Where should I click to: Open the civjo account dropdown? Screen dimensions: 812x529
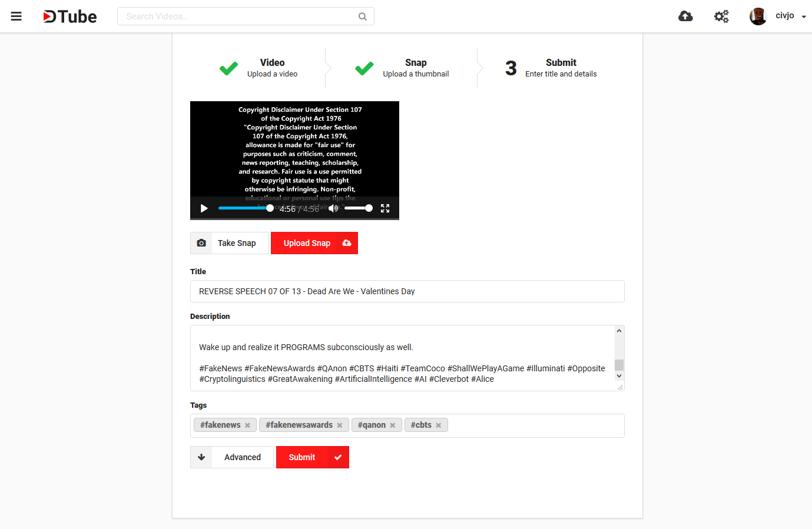(785, 16)
